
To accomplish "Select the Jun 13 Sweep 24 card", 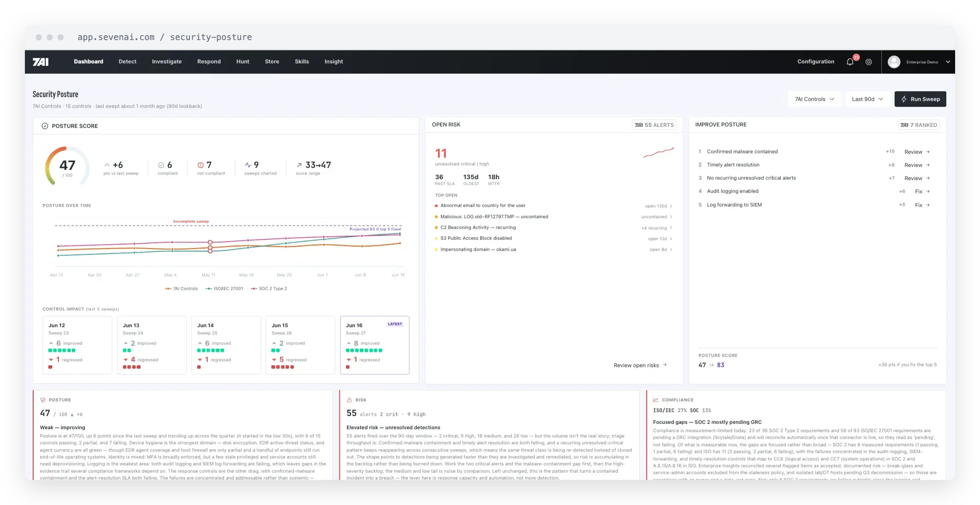I will (152, 345).
